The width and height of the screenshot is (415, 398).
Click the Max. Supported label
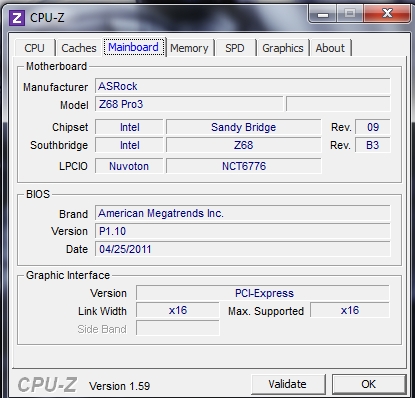(266, 311)
